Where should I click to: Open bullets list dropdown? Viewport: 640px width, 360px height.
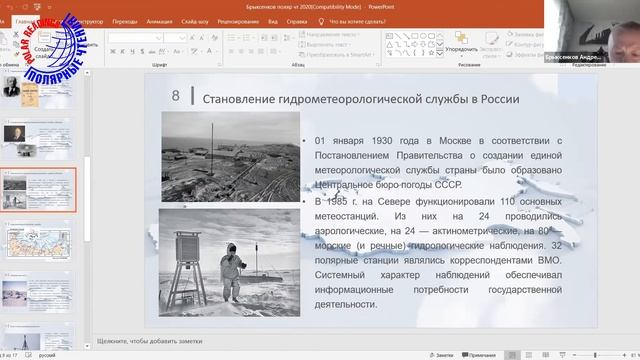pos(233,38)
